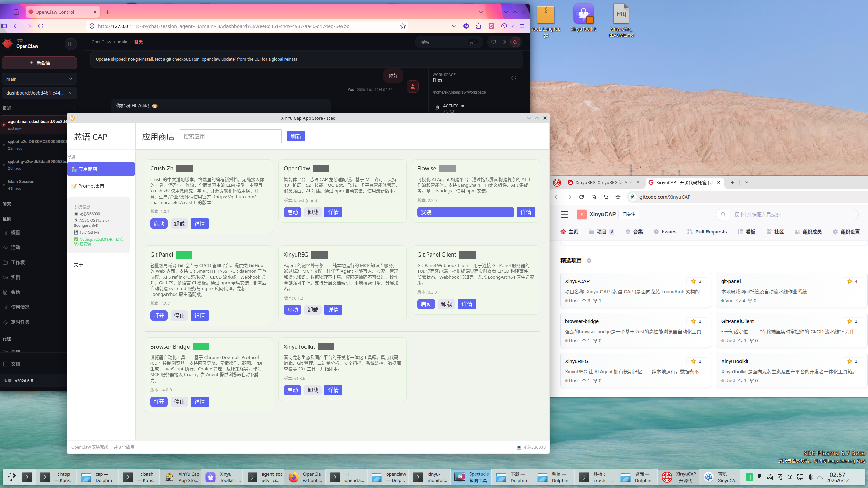Install Flowise with 安装 button
The width and height of the screenshot is (868, 488).
pos(466,212)
